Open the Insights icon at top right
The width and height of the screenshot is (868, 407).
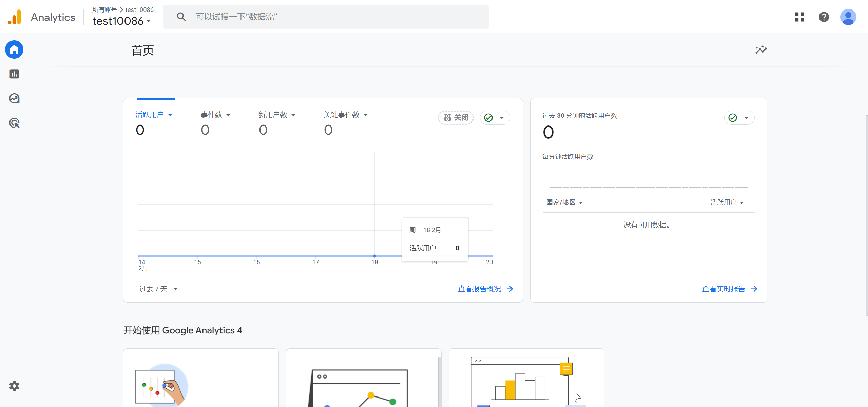click(761, 50)
